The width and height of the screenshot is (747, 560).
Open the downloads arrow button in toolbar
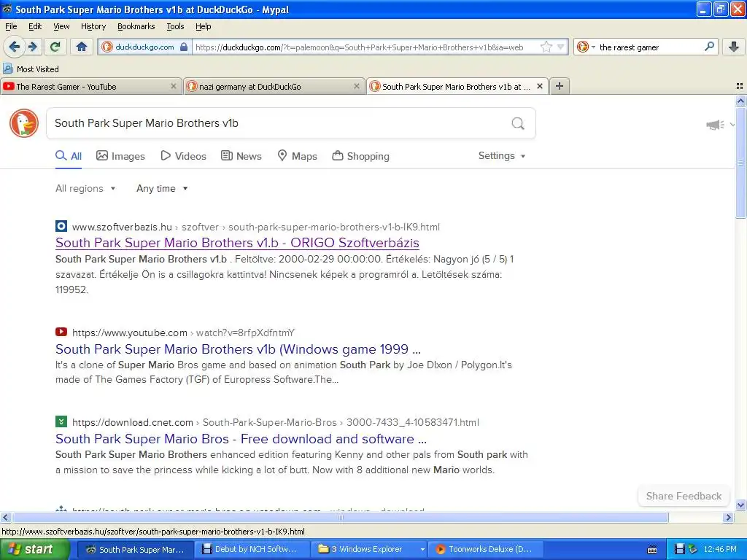734,47
